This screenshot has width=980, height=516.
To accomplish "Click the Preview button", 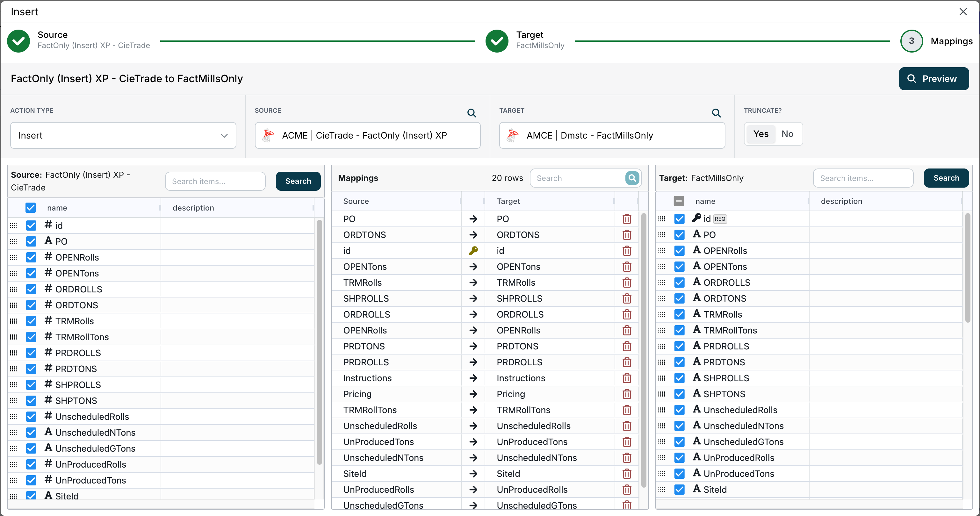I will tap(934, 79).
